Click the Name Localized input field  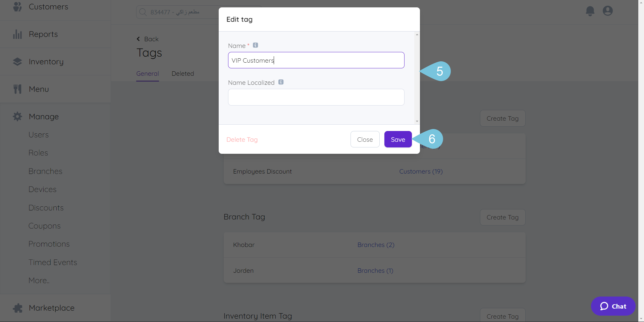tap(316, 97)
